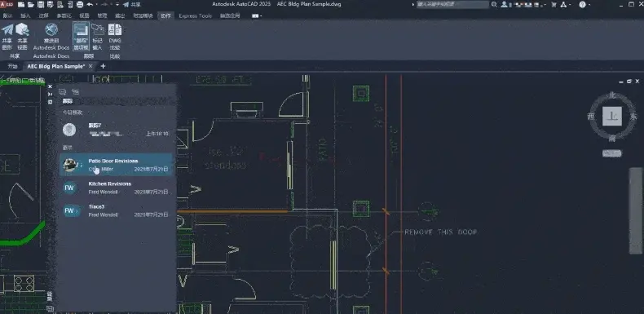
Task: Open the 注释 ribbon tab
Action: pyautogui.click(x=43, y=15)
